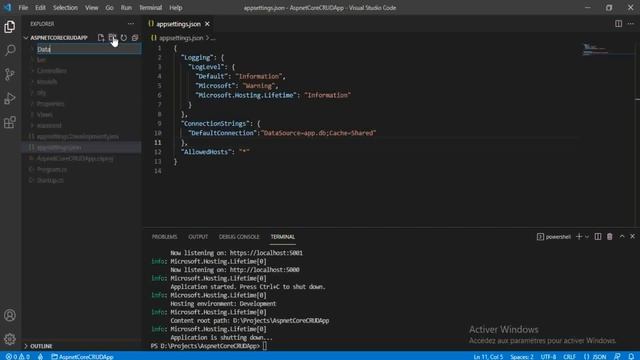The width and height of the screenshot is (640, 360).
Task: Click the feedback icon in status bar
Action: click(x=617, y=356)
